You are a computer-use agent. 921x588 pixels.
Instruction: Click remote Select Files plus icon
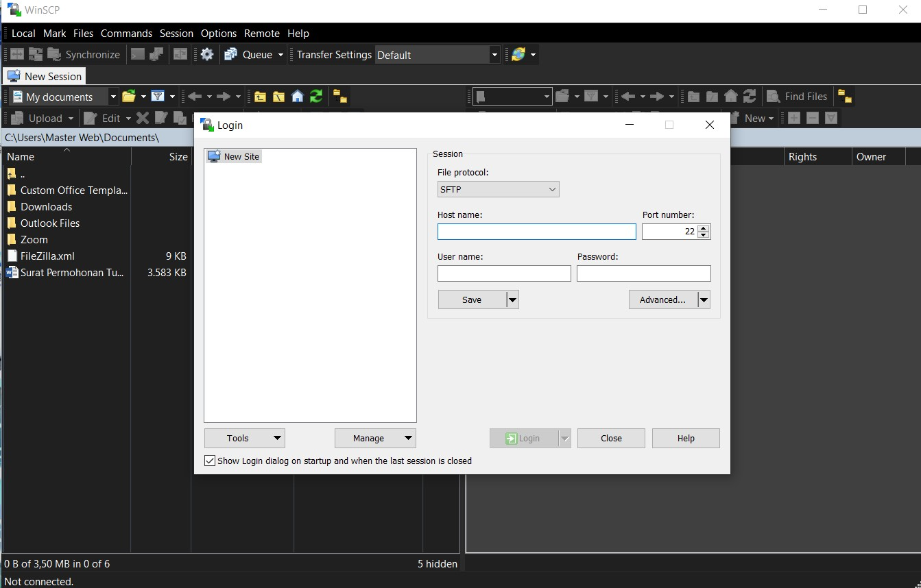coord(794,118)
